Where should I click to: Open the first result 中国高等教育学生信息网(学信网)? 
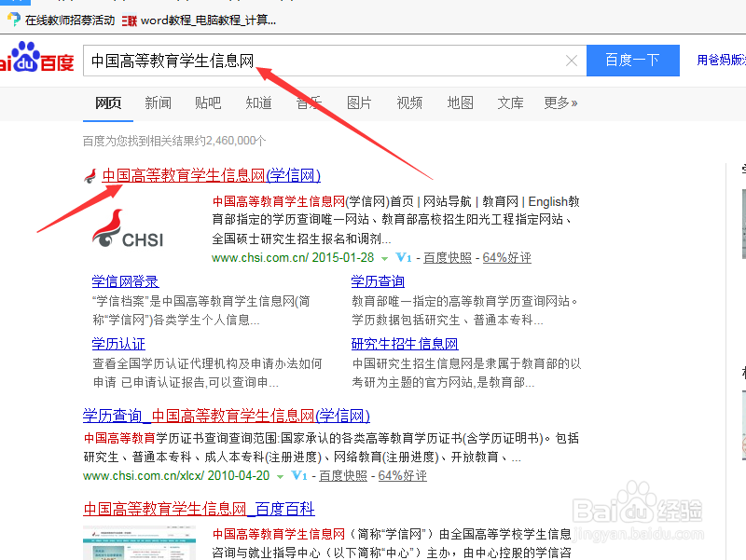click(x=212, y=175)
